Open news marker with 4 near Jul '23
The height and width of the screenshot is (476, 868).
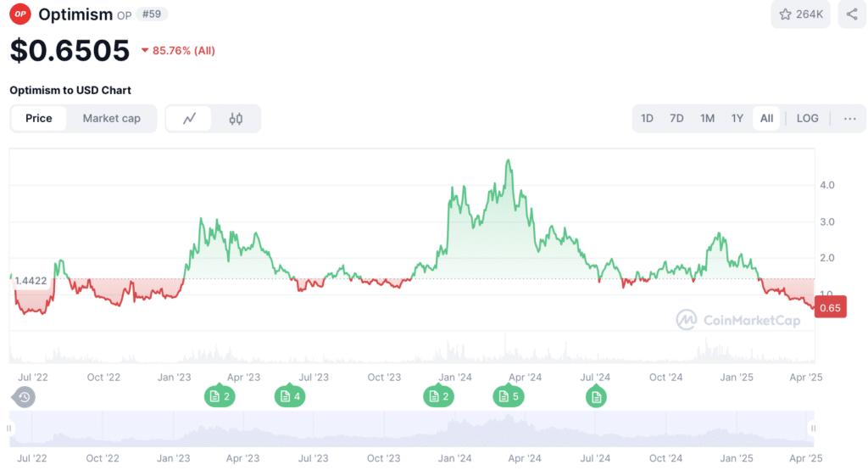coord(290,396)
